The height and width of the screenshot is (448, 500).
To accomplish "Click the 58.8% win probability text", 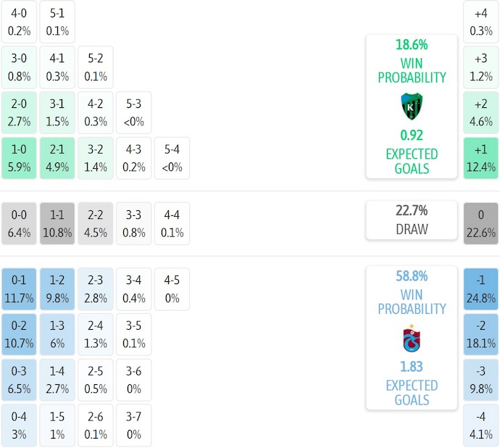I will pos(411,276).
